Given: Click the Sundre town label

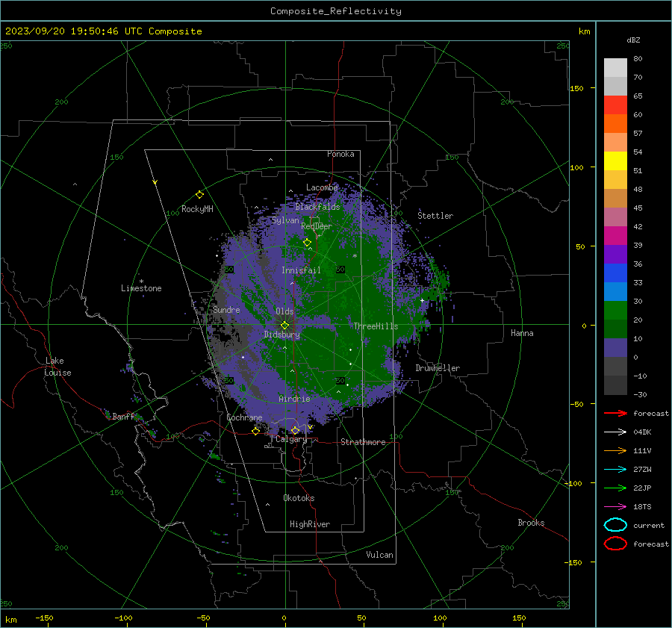Looking at the screenshot, I should click(x=226, y=310).
